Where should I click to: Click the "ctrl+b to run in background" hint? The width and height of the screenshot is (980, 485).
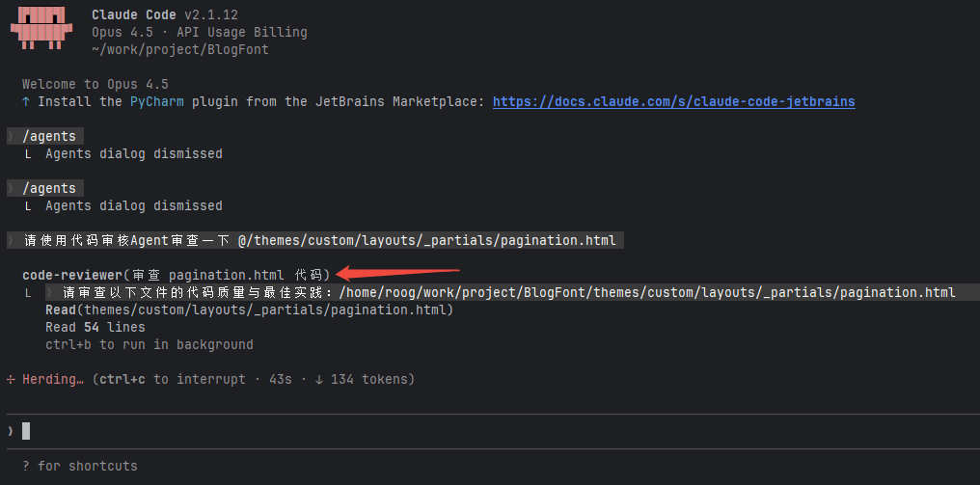(x=150, y=345)
